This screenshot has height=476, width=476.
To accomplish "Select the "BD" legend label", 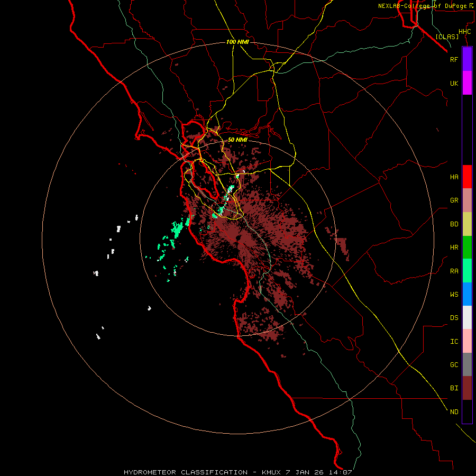I will pyautogui.click(x=454, y=224).
